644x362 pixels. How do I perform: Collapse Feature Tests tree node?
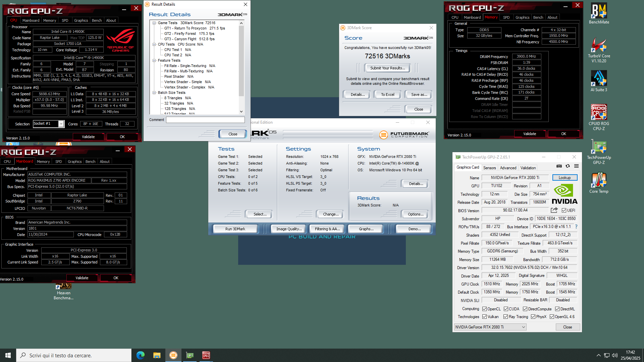pos(154,61)
